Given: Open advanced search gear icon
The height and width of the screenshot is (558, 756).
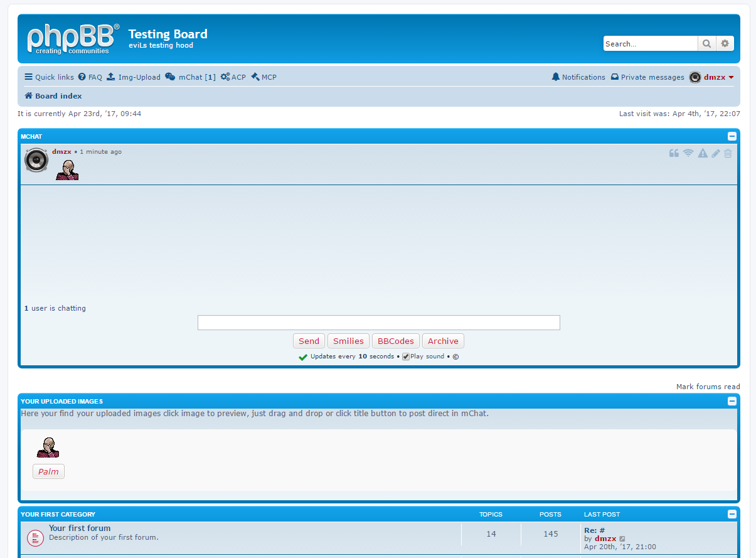Looking at the screenshot, I should tap(725, 43).
